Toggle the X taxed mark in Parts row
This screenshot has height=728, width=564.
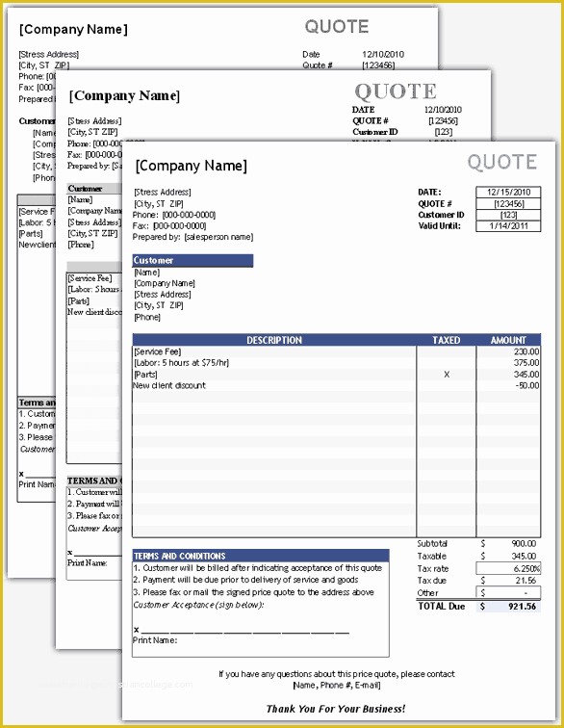pyautogui.click(x=447, y=375)
